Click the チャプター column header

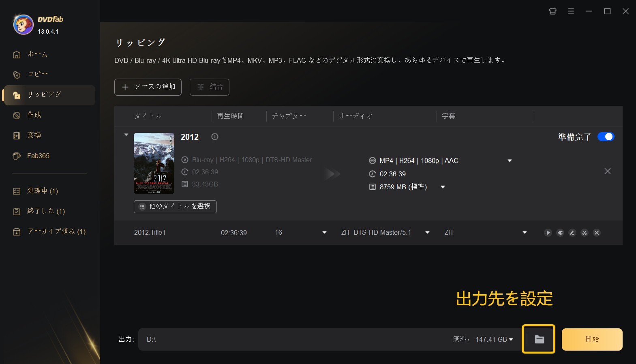point(289,116)
